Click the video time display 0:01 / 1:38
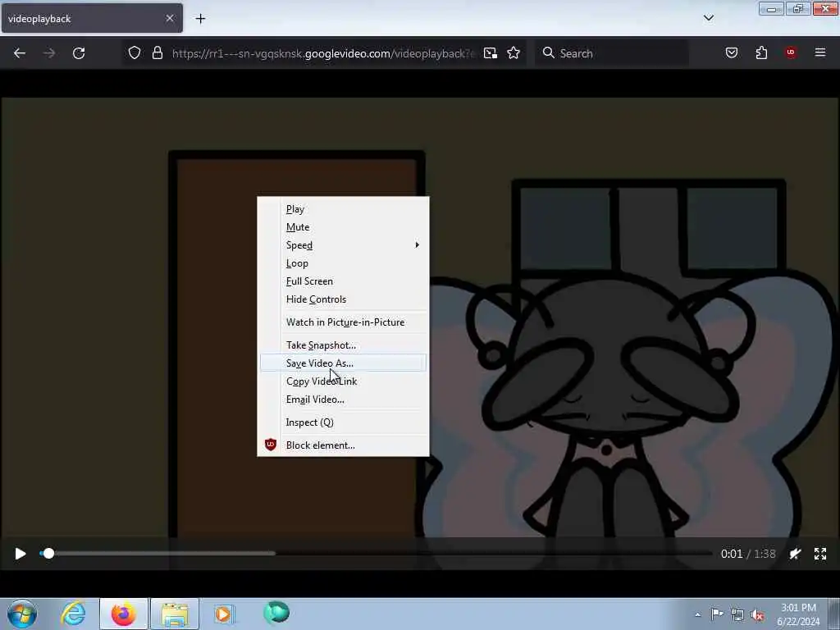Viewport: 840px width, 630px height. (748, 554)
